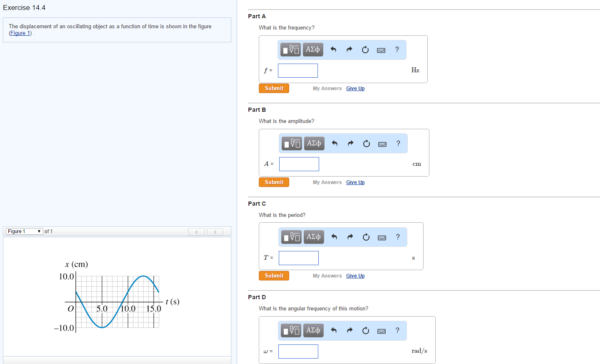This screenshot has height=364, width=600.
Task: Open keyboard shortcuts in Part B toolbar
Action: point(382,143)
